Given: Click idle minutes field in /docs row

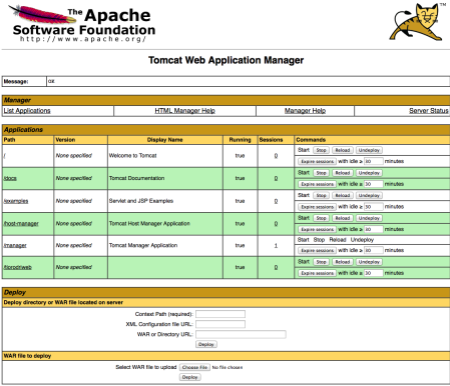Looking at the screenshot, I should click(373, 184).
